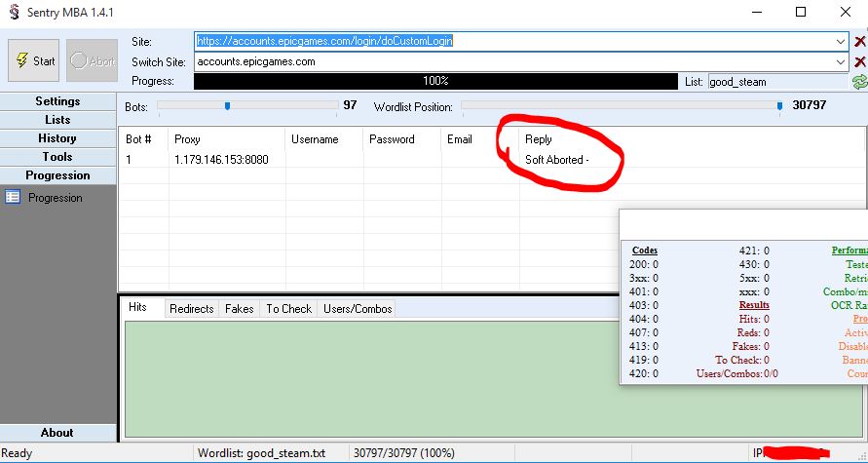Click the green refresh icon near List
Viewport: 868px width, 463px height.
tap(859, 82)
